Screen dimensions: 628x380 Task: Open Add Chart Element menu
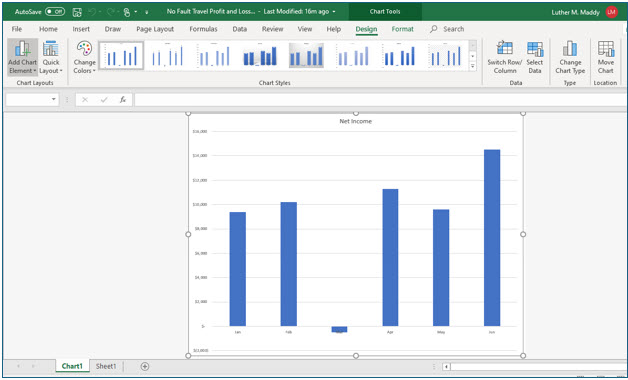point(22,57)
